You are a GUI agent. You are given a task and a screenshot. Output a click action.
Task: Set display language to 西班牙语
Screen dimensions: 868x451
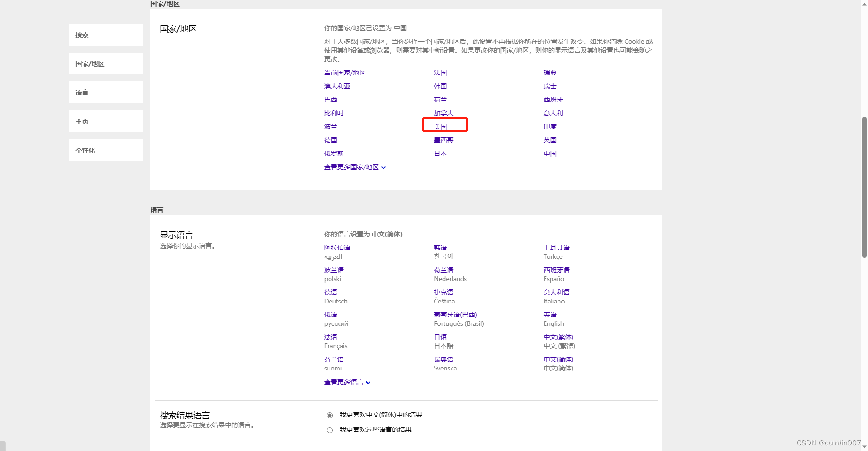point(557,270)
